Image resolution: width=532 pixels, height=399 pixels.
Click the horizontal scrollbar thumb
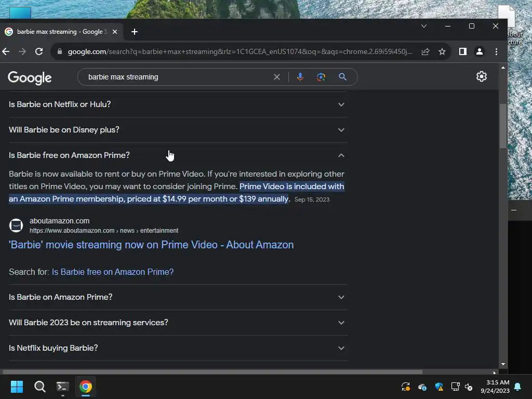[x=212, y=372]
